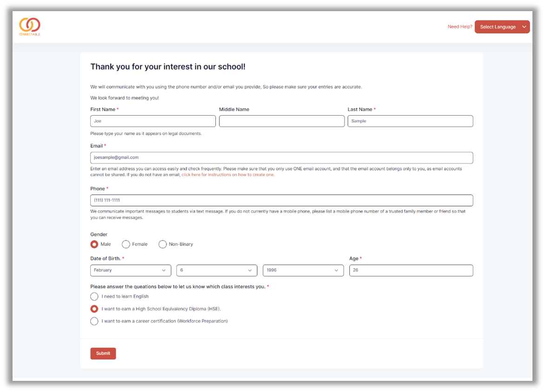Click the Middle Name field

[x=281, y=121]
